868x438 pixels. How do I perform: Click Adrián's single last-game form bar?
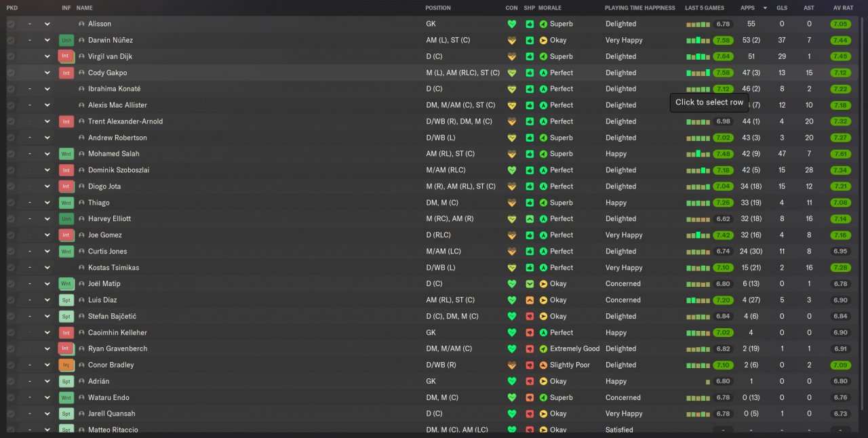[708, 382]
